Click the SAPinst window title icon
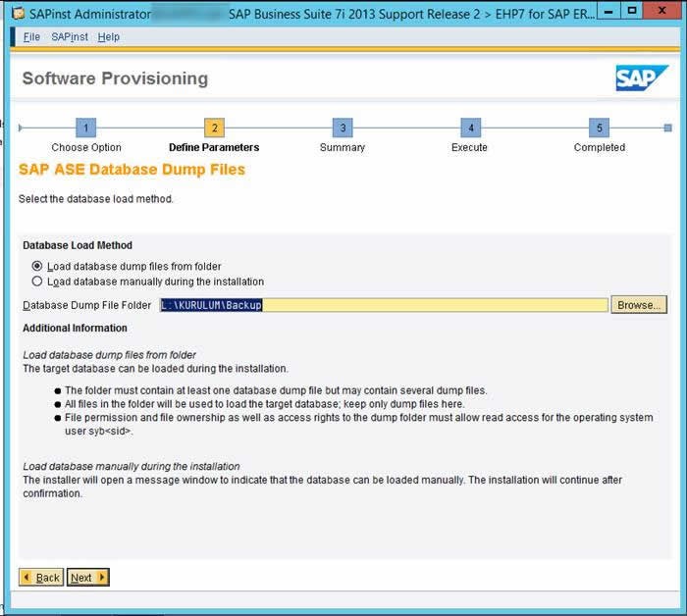Screen dimensions: 687x616 pos(19,14)
